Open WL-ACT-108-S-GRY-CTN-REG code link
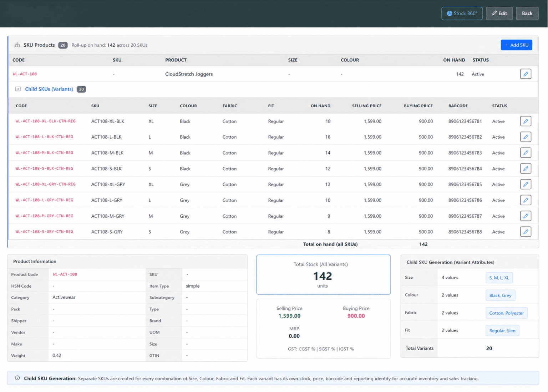Image resolution: width=548 pixels, height=392 pixels. (x=44, y=232)
